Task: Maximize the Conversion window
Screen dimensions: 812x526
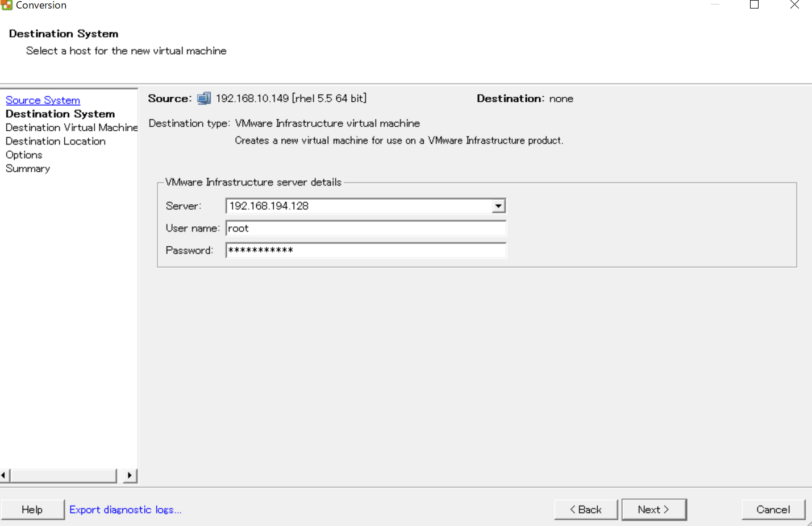Action: (x=754, y=5)
